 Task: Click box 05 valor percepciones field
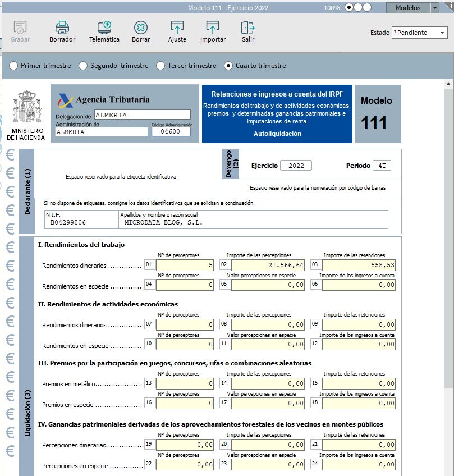coord(268,285)
